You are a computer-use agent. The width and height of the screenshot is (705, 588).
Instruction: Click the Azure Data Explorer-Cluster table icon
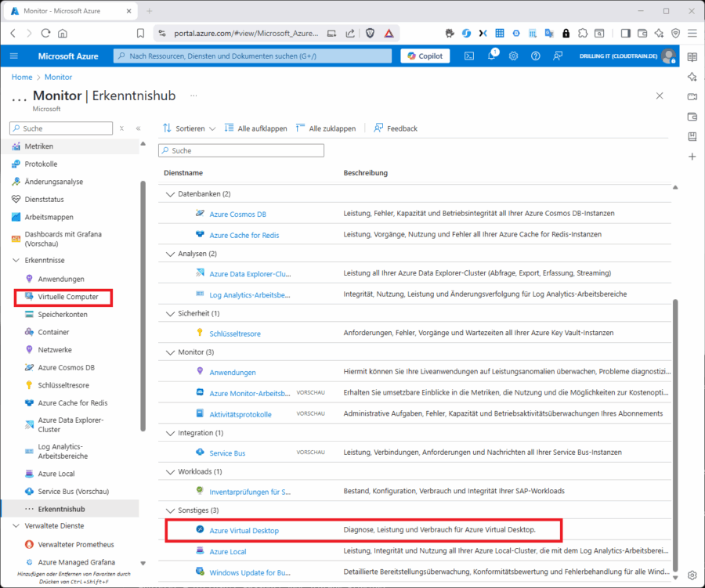[x=200, y=272]
